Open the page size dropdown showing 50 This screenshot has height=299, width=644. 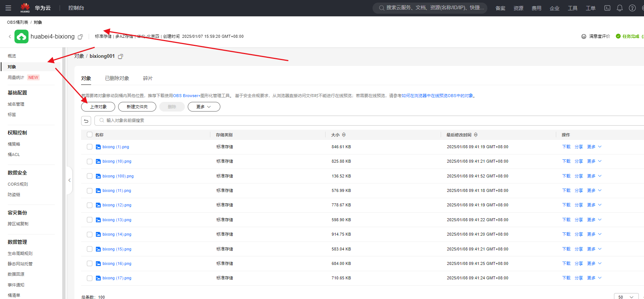click(x=626, y=297)
